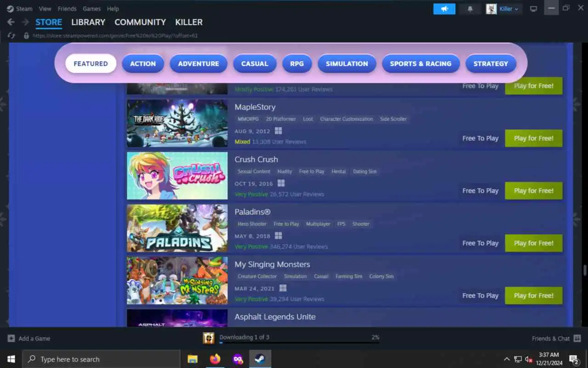Show hidden system tray icons chevron
Viewport: 588px width, 368px height.
point(507,359)
